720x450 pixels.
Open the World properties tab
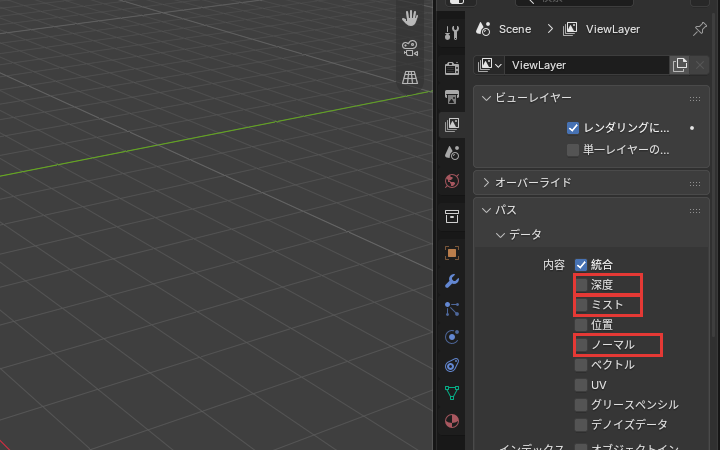[452, 181]
